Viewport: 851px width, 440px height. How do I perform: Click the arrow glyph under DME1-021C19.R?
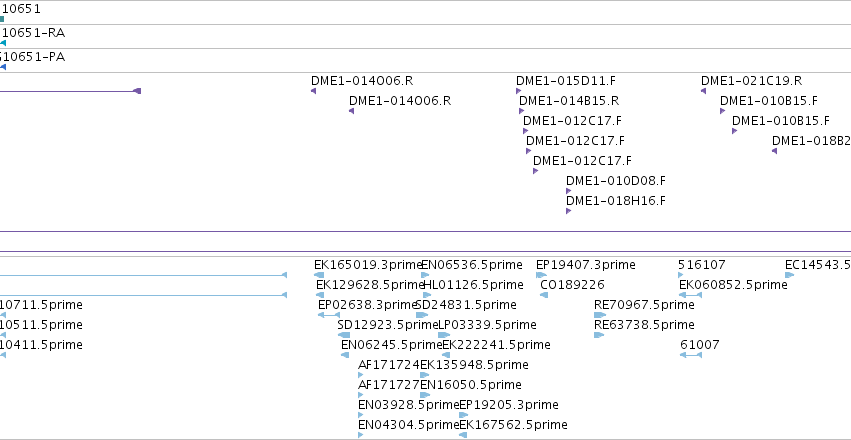tap(703, 91)
